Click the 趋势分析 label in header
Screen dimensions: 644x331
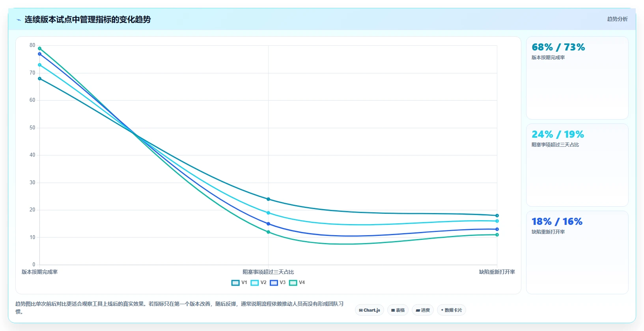point(617,19)
